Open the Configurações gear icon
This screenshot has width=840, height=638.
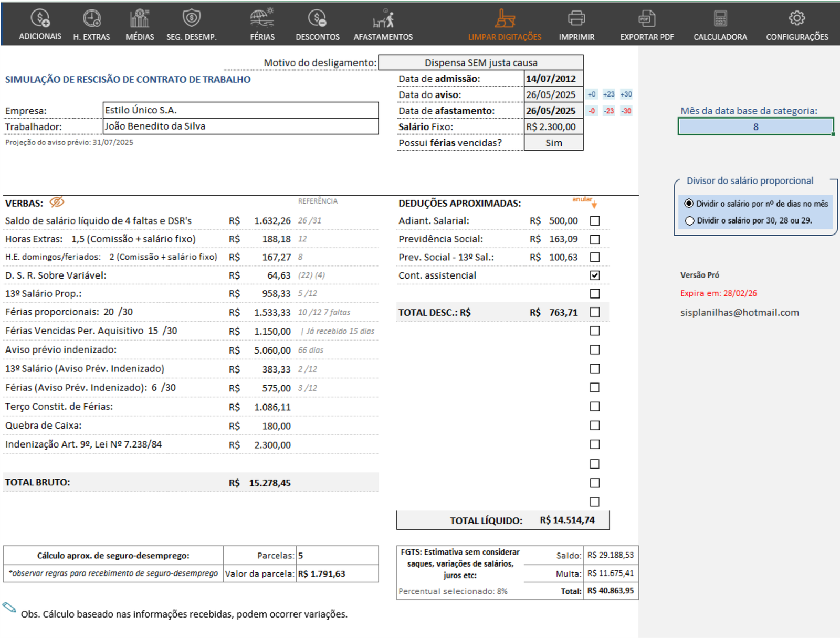pos(797,18)
